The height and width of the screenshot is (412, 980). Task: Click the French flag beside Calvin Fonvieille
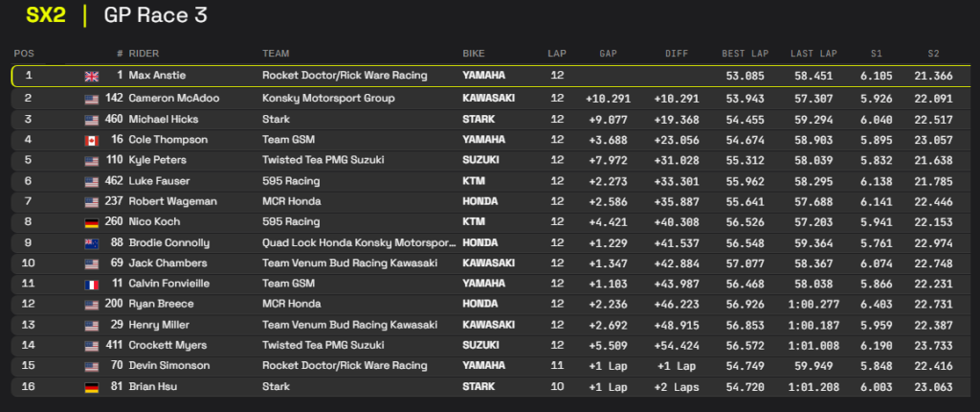click(91, 285)
